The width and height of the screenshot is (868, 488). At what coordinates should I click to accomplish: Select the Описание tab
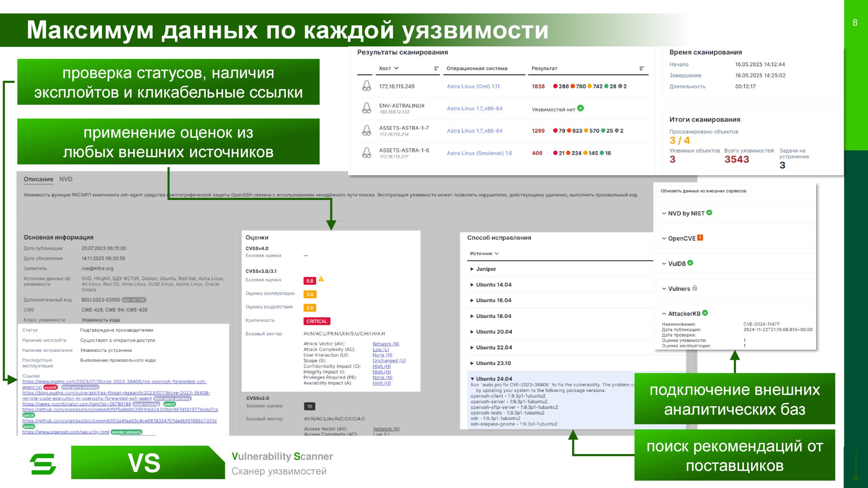38,179
